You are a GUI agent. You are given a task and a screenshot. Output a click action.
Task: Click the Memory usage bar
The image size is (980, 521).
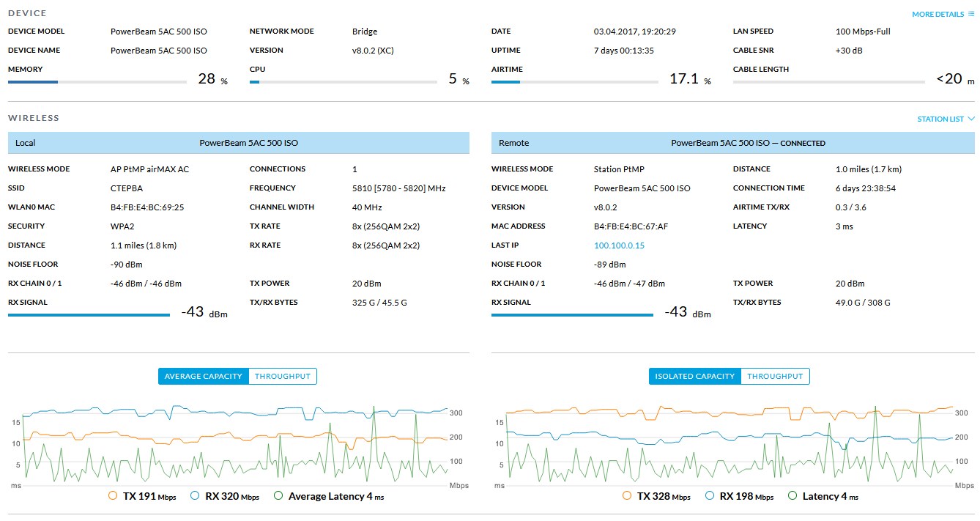coord(97,82)
